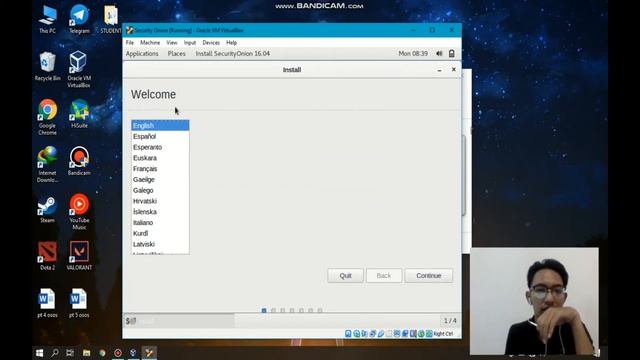Screen dimensions: 640x360
Task: Select the STUDENT folder on desktop
Action: pos(111,19)
